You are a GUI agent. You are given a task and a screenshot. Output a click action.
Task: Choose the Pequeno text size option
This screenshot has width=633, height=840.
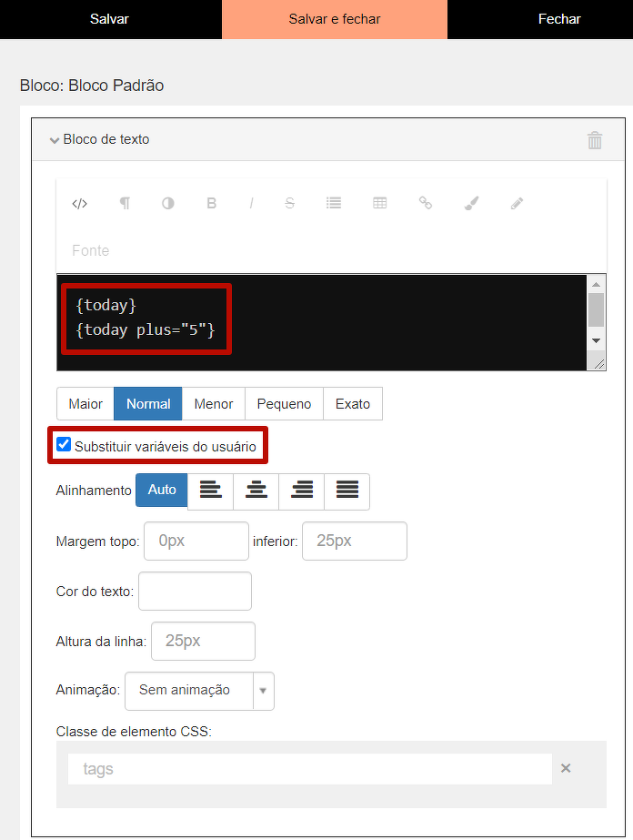[x=284, y=404]
